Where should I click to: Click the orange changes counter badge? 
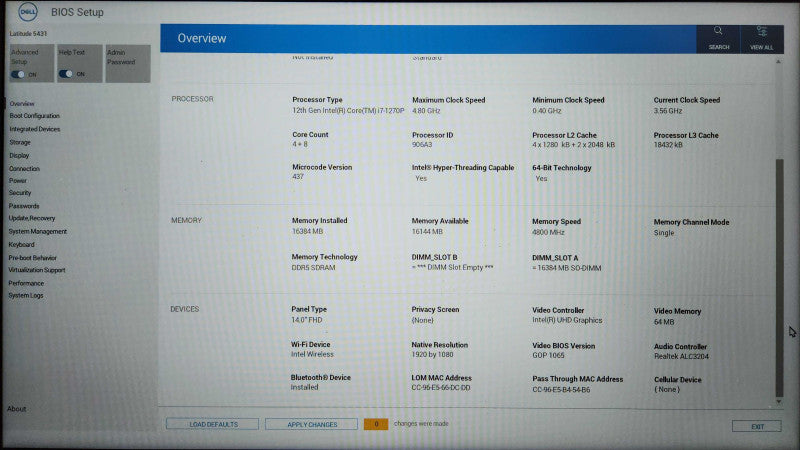click(376, 424)
